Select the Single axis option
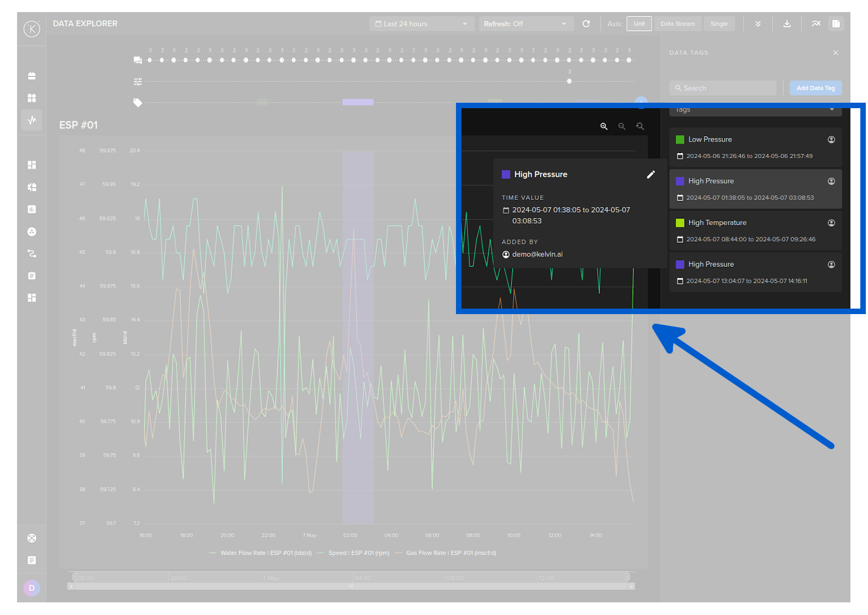 pyautogui.click(x=719, y=24)
